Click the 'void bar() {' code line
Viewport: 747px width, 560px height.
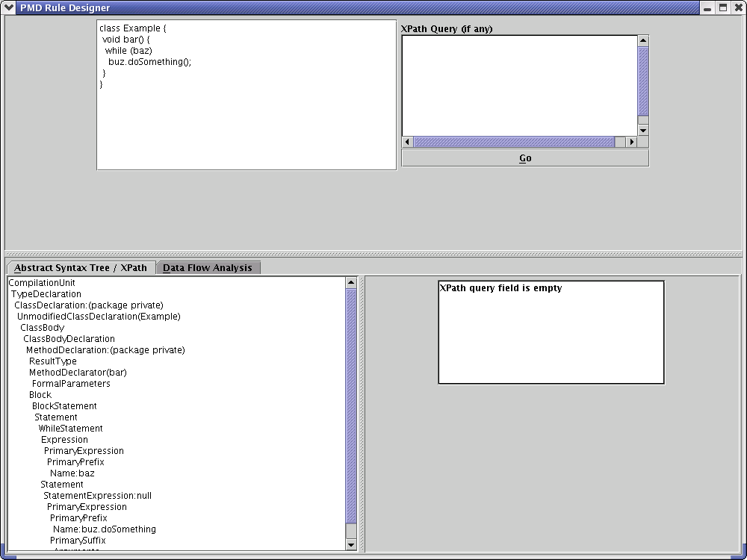[126, 40]
